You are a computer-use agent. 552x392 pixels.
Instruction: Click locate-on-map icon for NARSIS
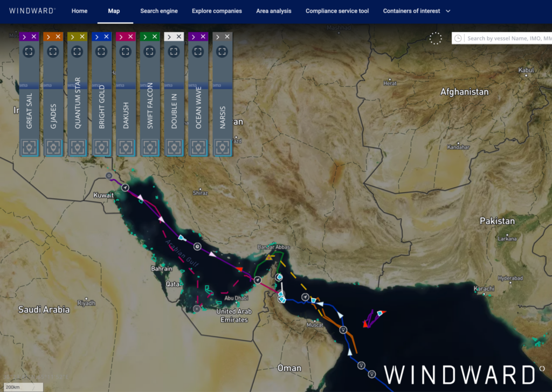[x=222, y=147]
